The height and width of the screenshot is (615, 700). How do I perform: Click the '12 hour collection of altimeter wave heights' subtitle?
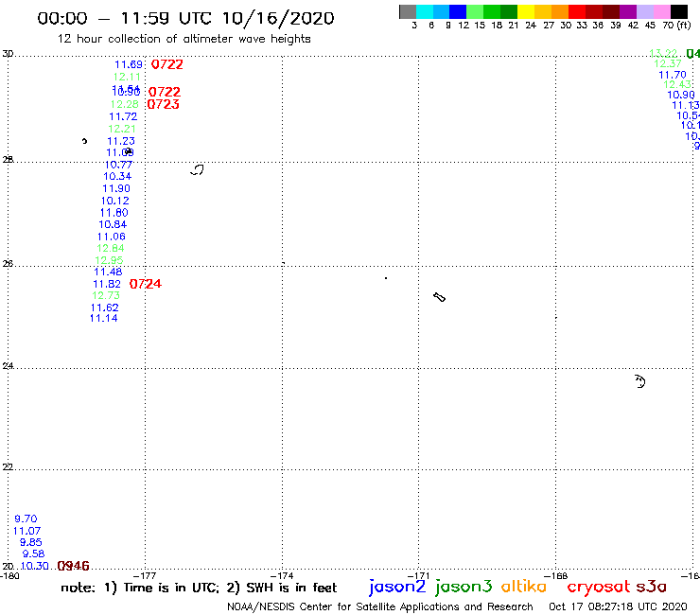tap(184, 39)
